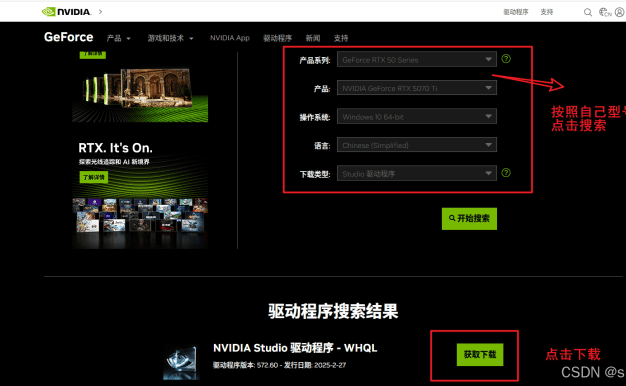Open 新闻 in GeForce navigation bar
The height and width of the screenshot is (386, 626).
pyautogui.click(x=313, y=38)
